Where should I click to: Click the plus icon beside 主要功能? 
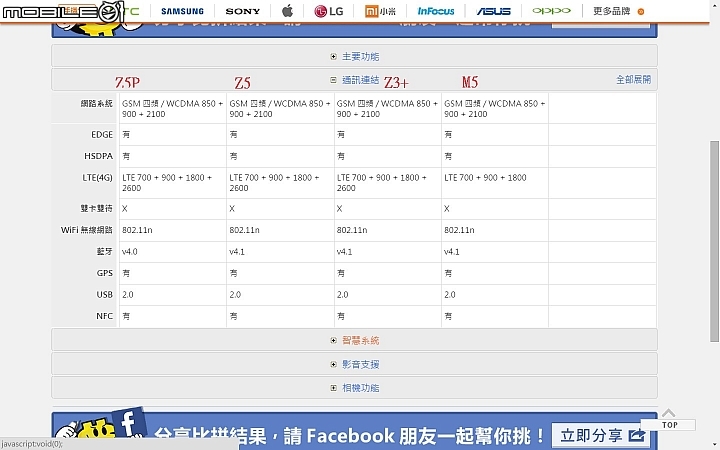[x=333, y=56]
